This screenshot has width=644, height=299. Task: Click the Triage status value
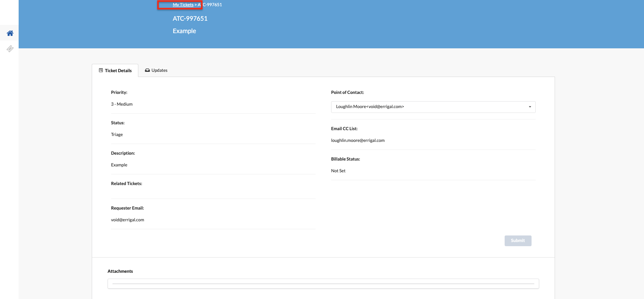click(117, 135)
